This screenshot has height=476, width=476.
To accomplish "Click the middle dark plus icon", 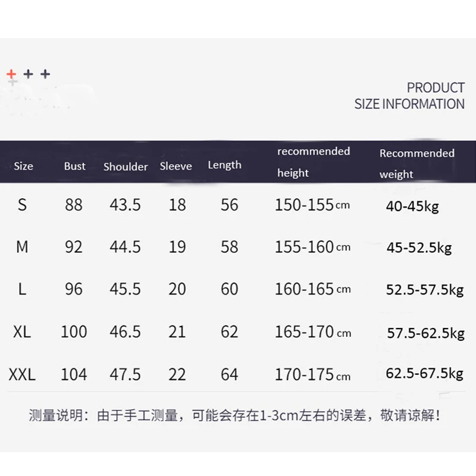I will [28, 74].
